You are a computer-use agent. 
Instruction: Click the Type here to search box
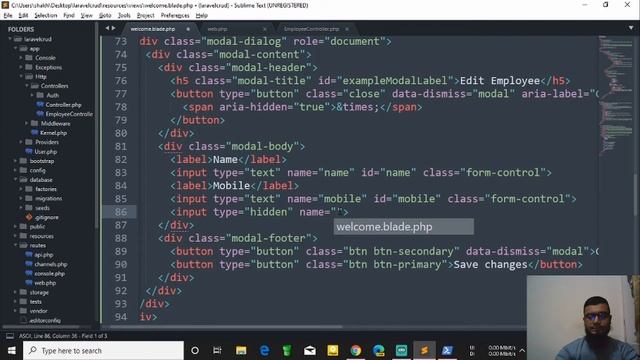point(103,351)
